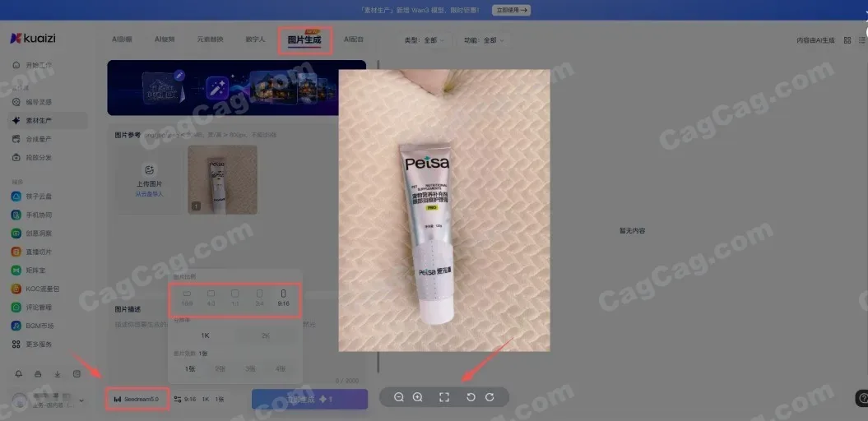Click the 上传图片 upload tile
This screenshot has height=421, width=868.
(149, 179)
